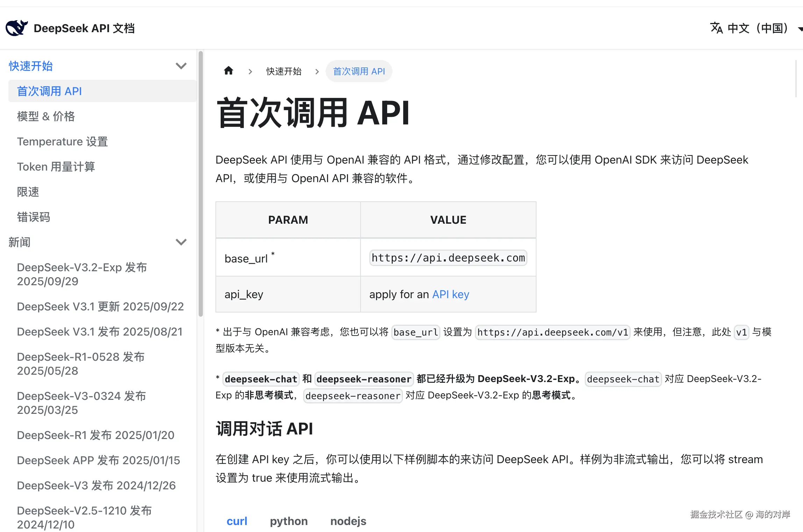
Task: Click the DeepSeek whale logo
Action: click(16, 28)
